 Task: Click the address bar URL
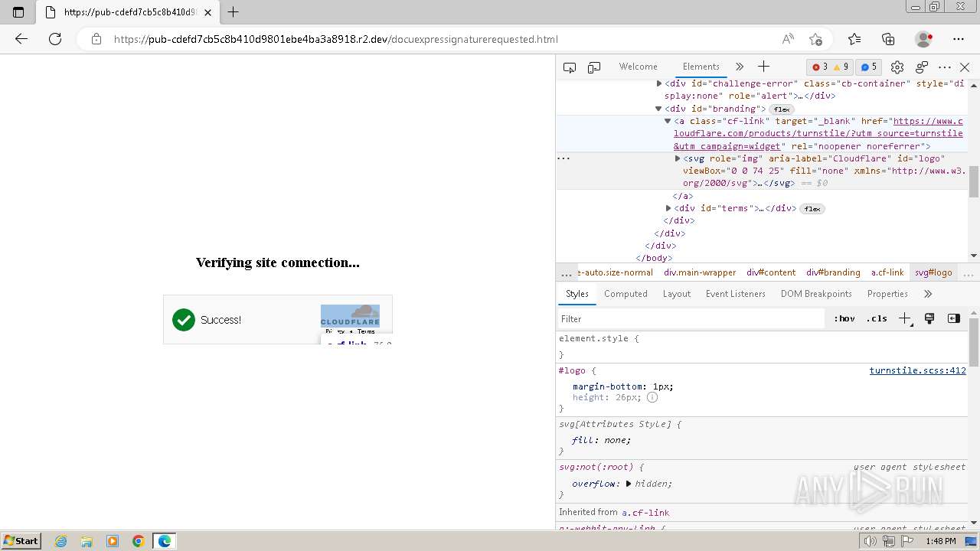(x=336, y=39)
